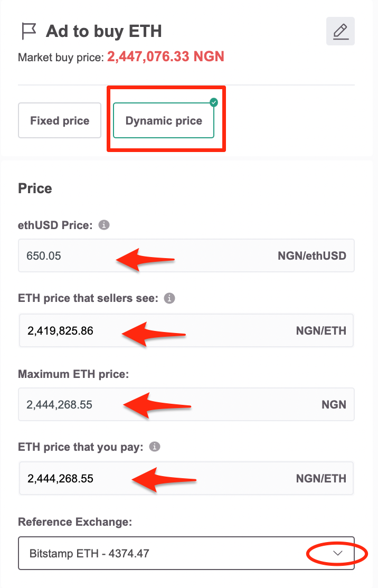The image size is (378, 588).
Task: Edit the ETH price that sellers see field
Action: click(186, 330)
